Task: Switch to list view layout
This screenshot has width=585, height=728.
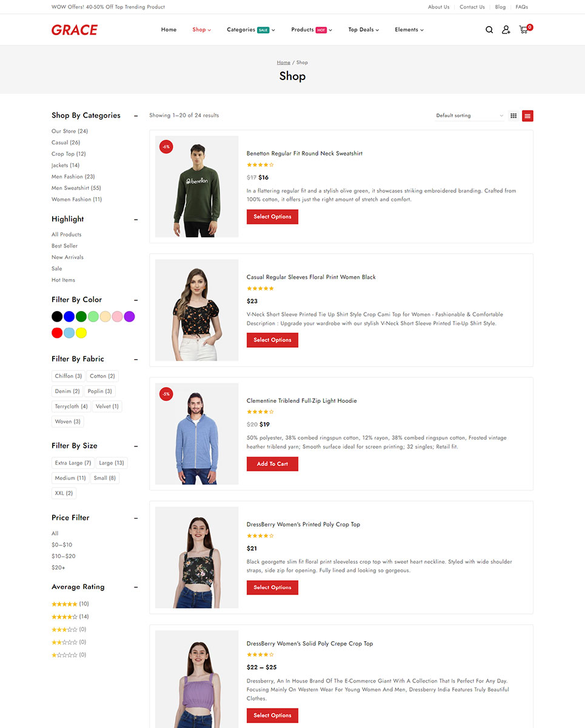Action: pos(527,116)
